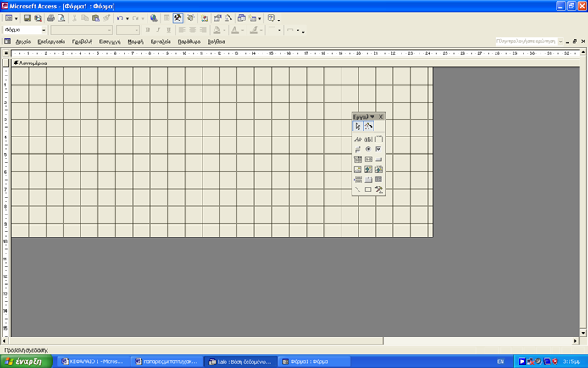Select the Bound Object Frame tool
Viewport: 588px width, 368px height.
(x=379, y=170)
